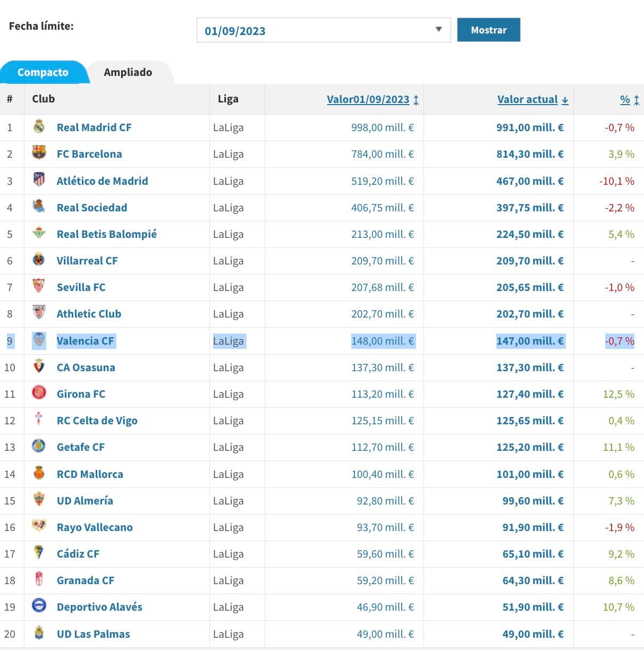
Task: Open the Real Sociedad club link
Action: click(92, 208)
